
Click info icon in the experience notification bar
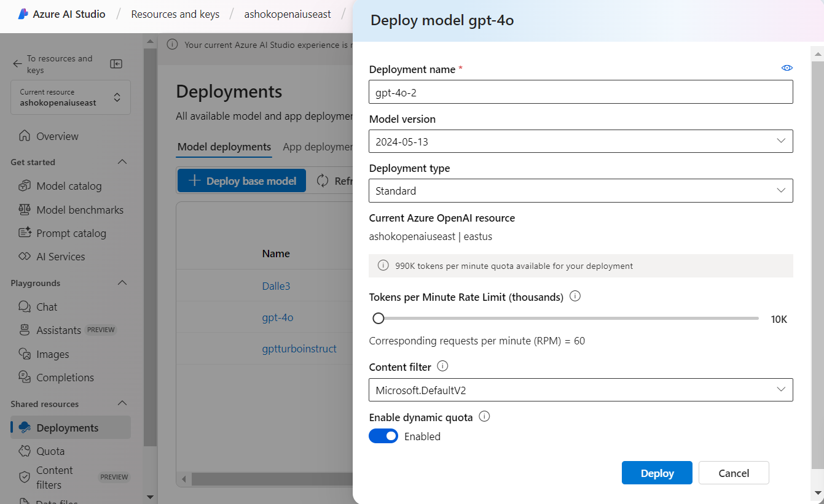[x=173, y=44]
